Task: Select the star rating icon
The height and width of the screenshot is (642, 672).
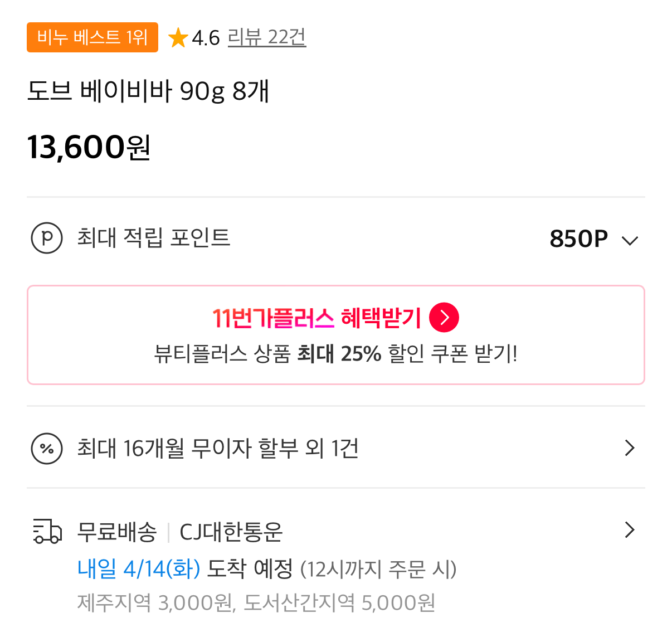Action: (x=178, y=38)
